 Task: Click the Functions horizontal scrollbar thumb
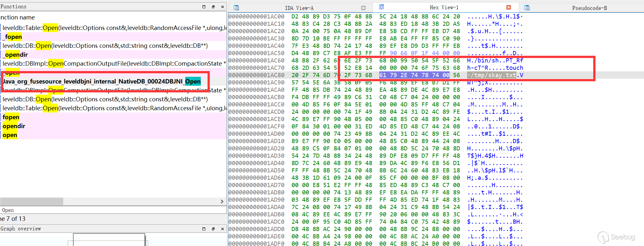click(x=32, y=201)
